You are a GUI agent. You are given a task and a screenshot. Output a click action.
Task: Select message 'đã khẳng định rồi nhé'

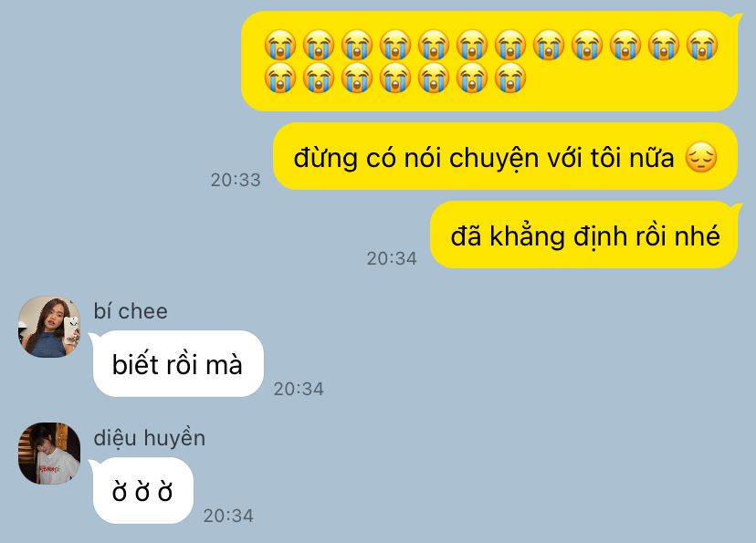coord(585,235)
